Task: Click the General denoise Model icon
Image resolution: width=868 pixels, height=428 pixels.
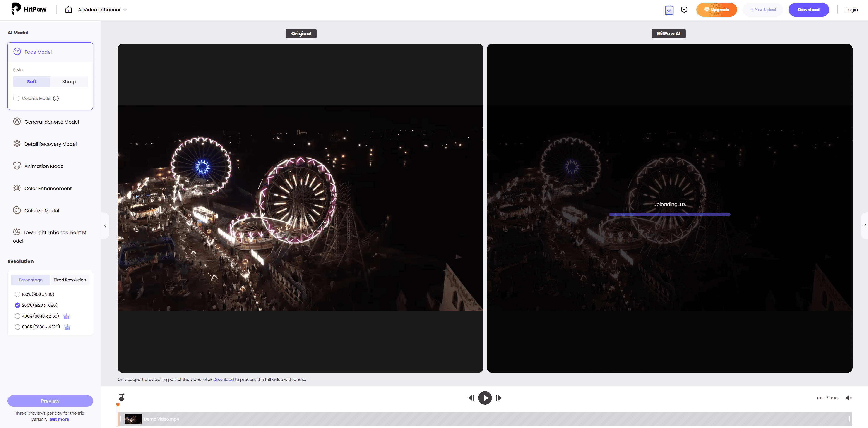Action: 17,122
